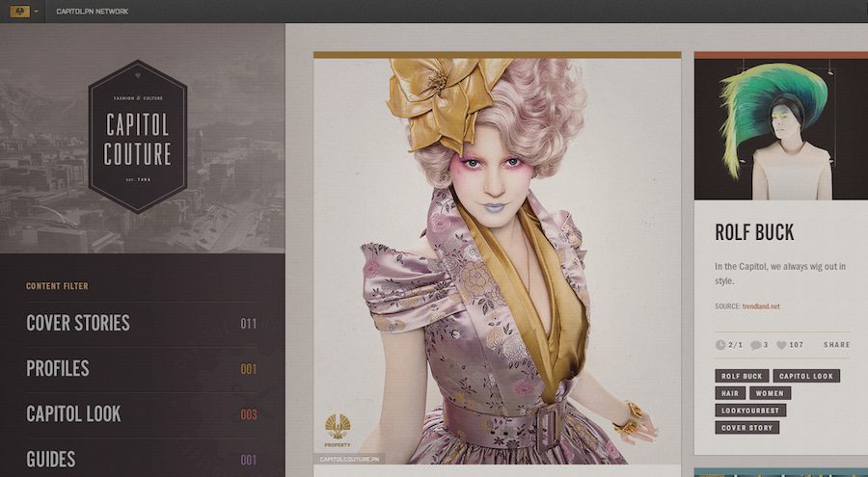Click the Capitol Look count 003
Screen dimensions: 868x477
click(249, 414)
